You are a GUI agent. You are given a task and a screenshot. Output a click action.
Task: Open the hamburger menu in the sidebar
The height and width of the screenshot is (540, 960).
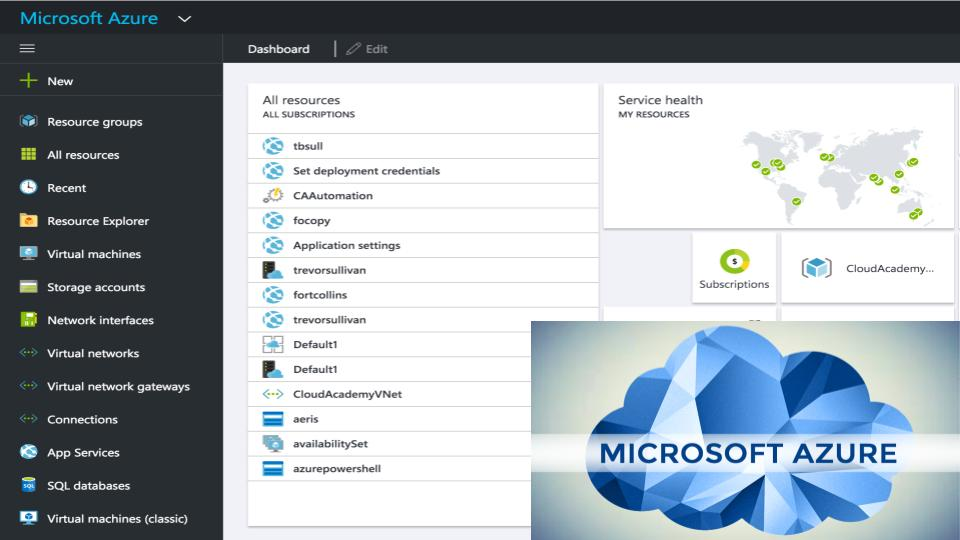coord(27,48)
